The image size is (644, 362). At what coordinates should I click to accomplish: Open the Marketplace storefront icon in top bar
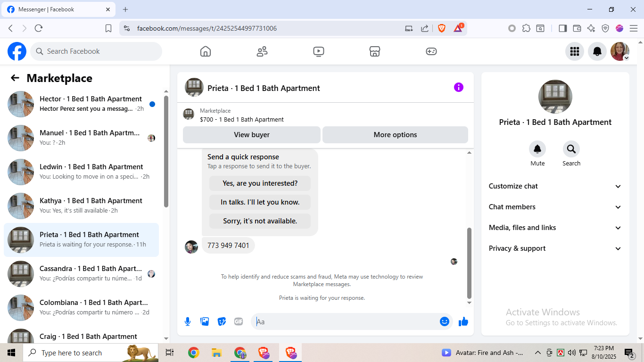tap(375, 51)
